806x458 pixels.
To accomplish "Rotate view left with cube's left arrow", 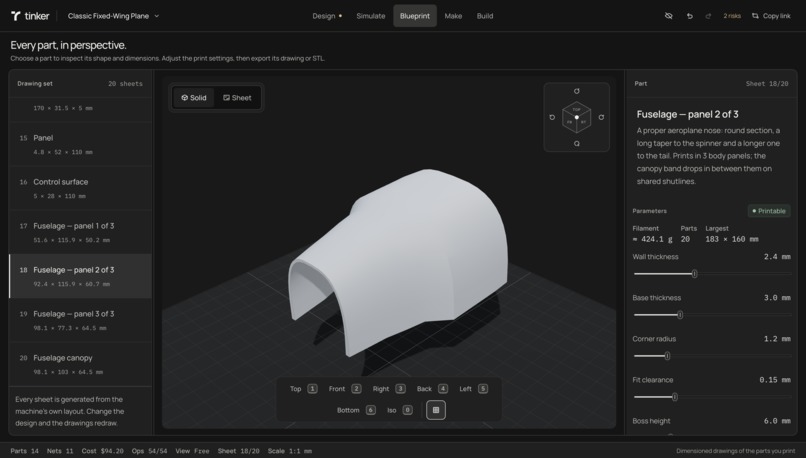I will pos(552,117).
